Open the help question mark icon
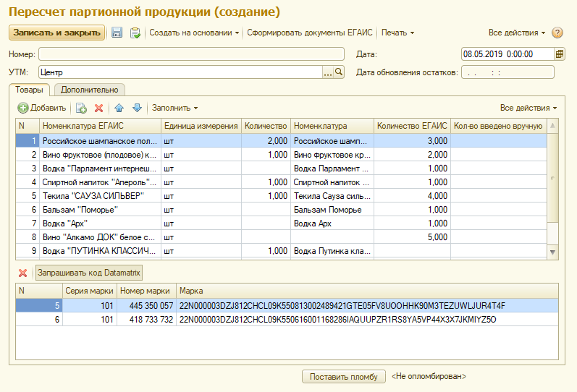The image size is (577, 392). (557, 33)
